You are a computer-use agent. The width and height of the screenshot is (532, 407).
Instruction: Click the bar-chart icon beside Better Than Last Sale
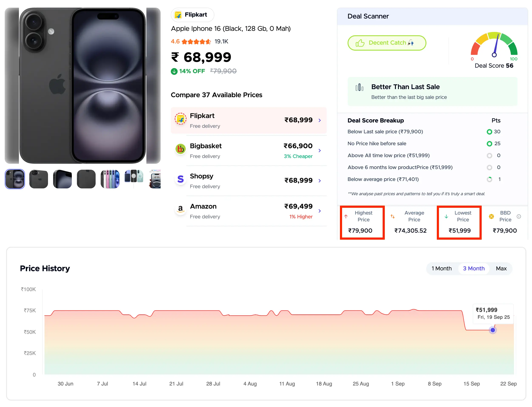359,87
